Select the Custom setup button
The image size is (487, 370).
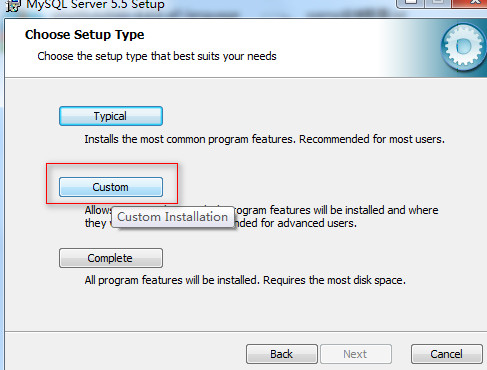(111, 187)
